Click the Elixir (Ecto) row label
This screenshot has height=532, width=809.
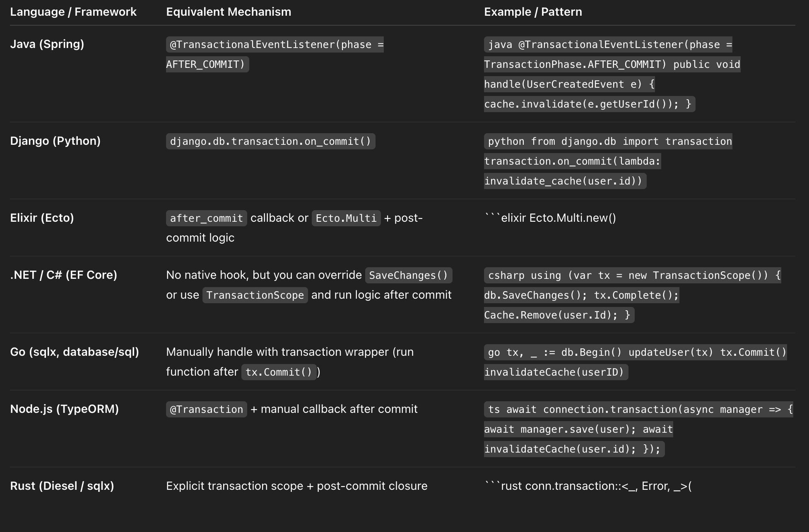point(42,218)
